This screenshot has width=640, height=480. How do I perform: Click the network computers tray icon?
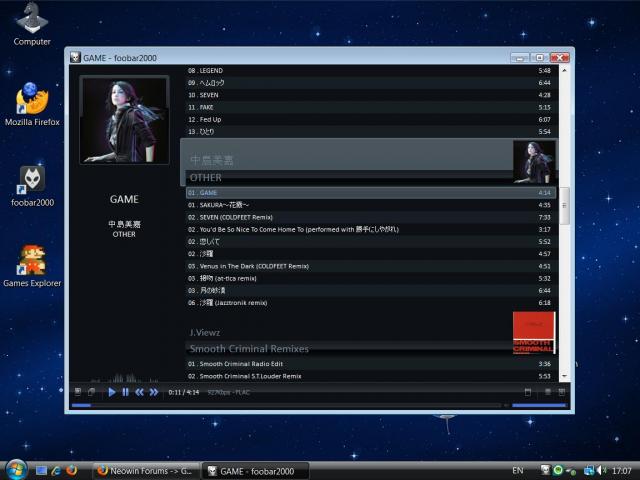click(x=588, y=471)
